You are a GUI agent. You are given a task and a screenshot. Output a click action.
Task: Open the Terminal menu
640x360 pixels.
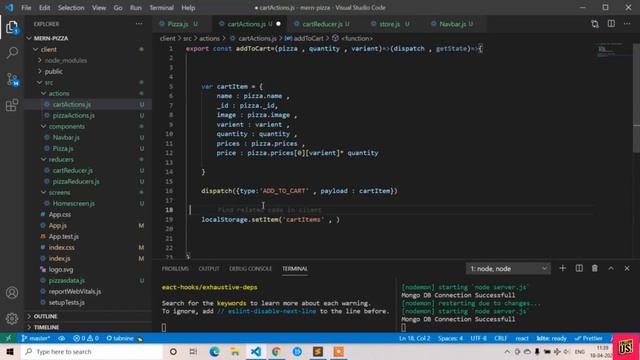click(161, 8)
